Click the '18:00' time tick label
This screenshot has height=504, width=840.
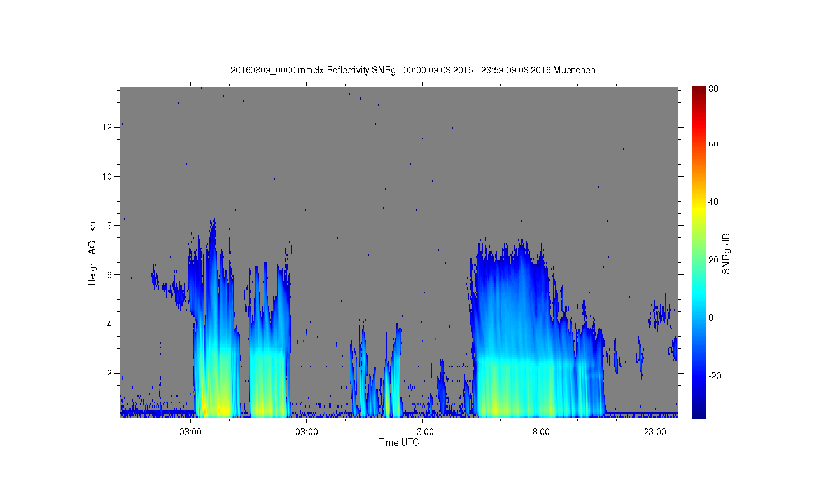(x=539, y=432)
